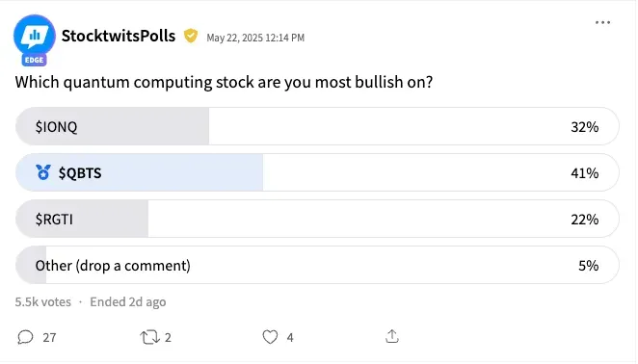Click the medal icon beside $QBTS
The width and height of the screenshot is (638, 364).
43,172
